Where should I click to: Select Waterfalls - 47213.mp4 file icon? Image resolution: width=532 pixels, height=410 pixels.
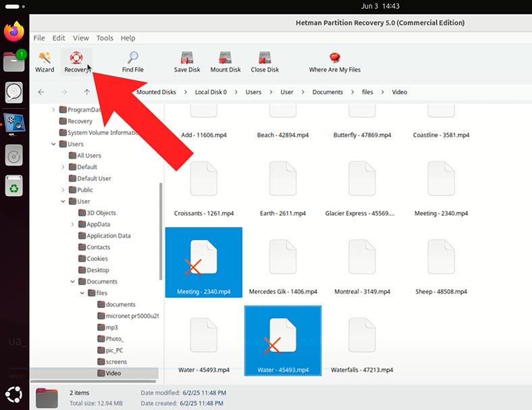coord(362,335)
